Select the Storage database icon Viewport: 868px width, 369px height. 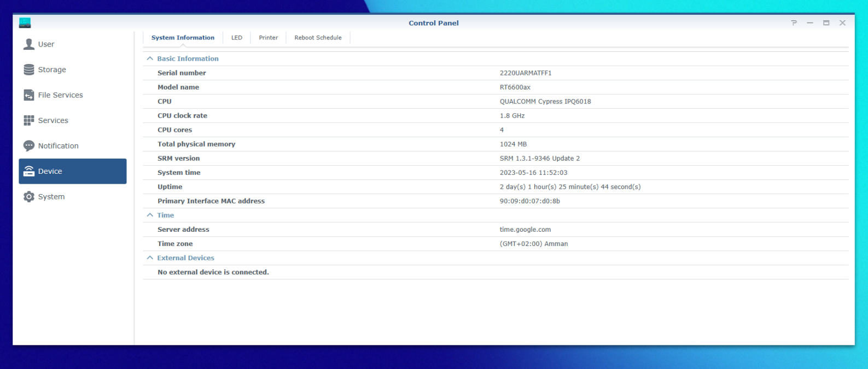pyautogui.click(x=29, y=69)
